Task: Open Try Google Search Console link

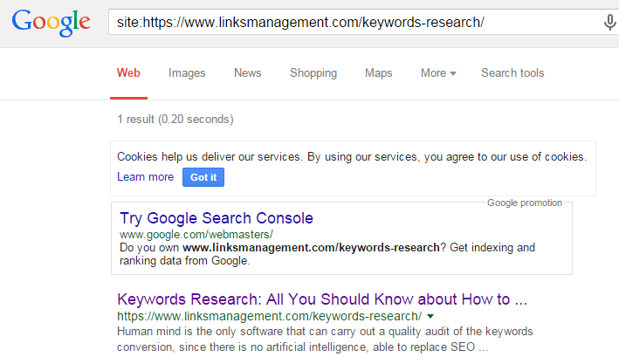Action: pos(217,218)
